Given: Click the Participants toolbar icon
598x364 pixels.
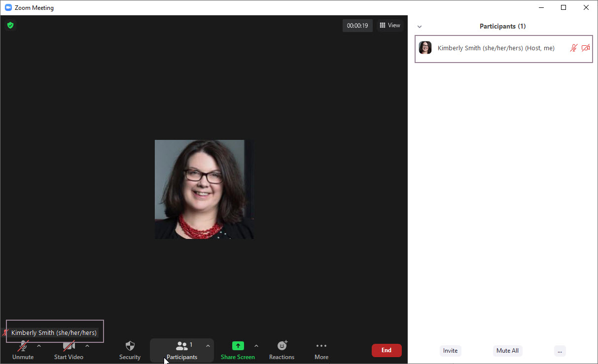Looking at the screenshot, I should (x=182, y=346).
